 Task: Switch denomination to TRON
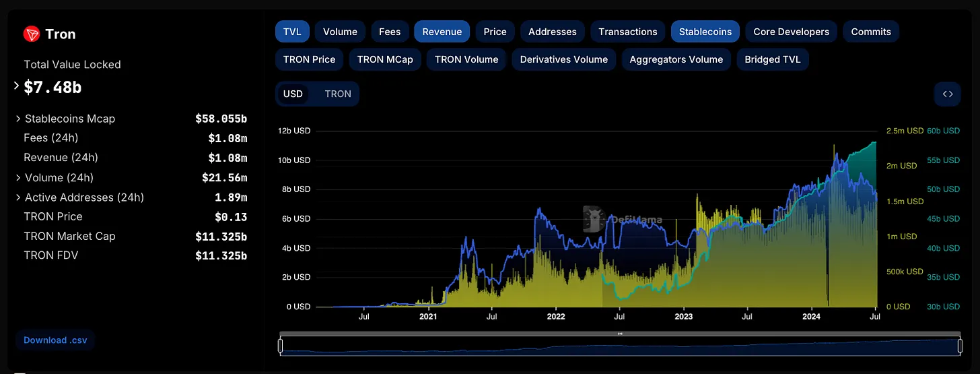point(338,94)
